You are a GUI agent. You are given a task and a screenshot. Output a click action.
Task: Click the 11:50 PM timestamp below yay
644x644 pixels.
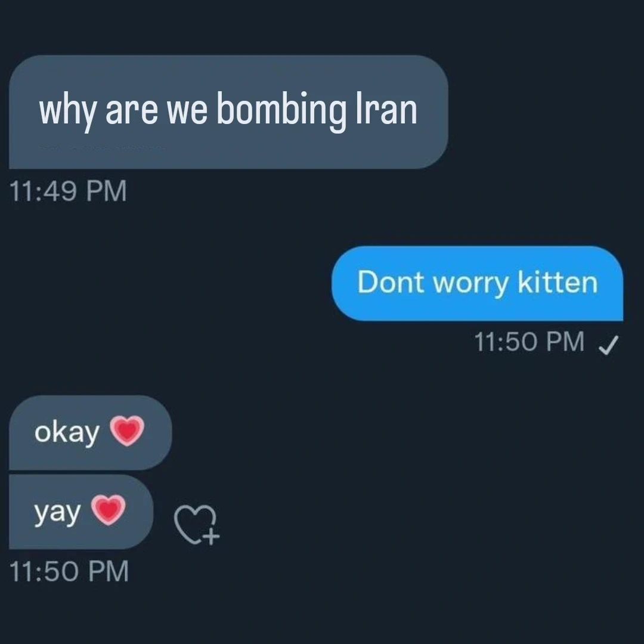69,571
